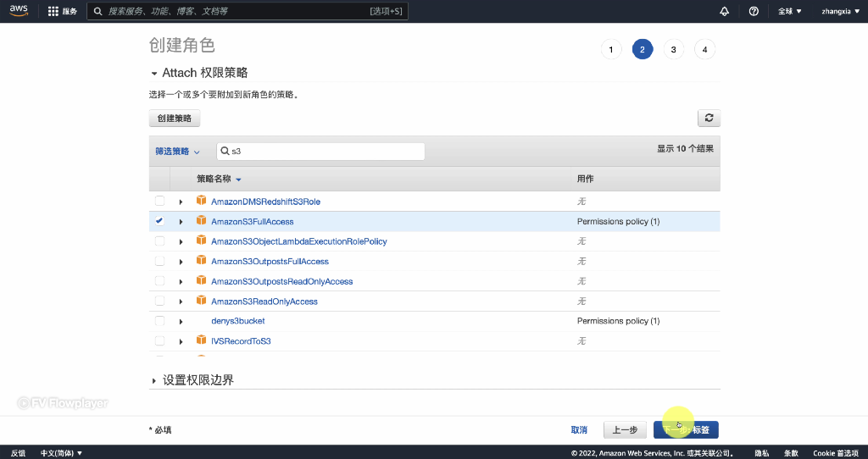Collapse the Attach 权限策略 section

pos(154,73)
